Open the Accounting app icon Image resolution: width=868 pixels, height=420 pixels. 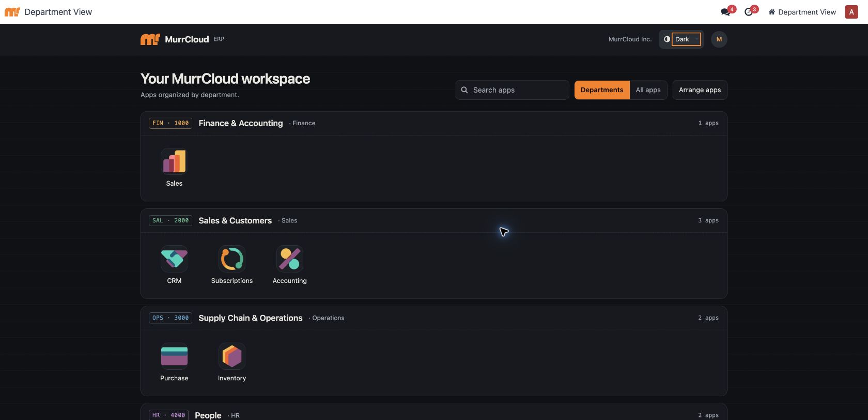[x=290, y=259]
